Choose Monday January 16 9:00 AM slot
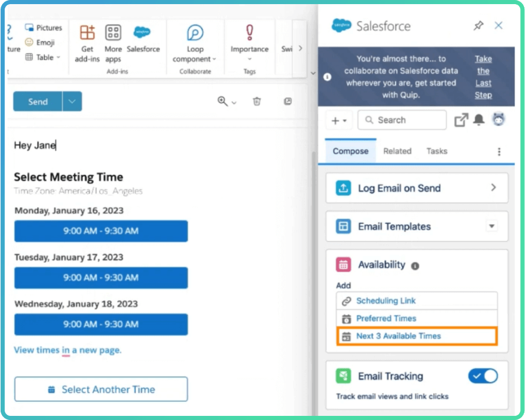The image size is (525, 420). coord(101,231)
